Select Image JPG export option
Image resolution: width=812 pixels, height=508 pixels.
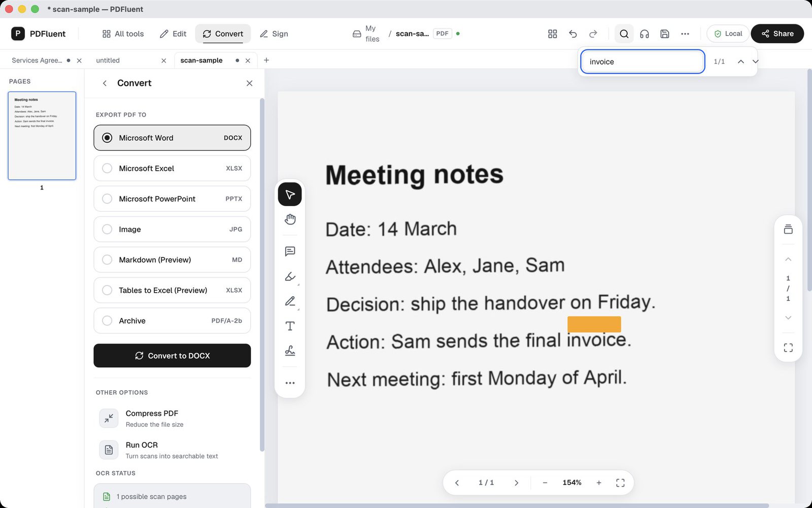click(172, 229)
